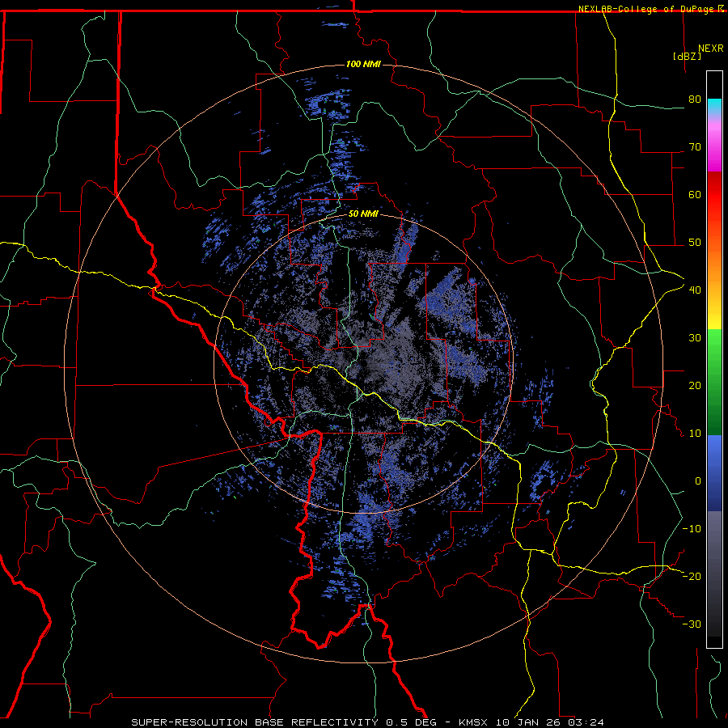Screen dimensions: 728x728
Task: Click the [dBZ] unit label
Action: click(687, 56)
